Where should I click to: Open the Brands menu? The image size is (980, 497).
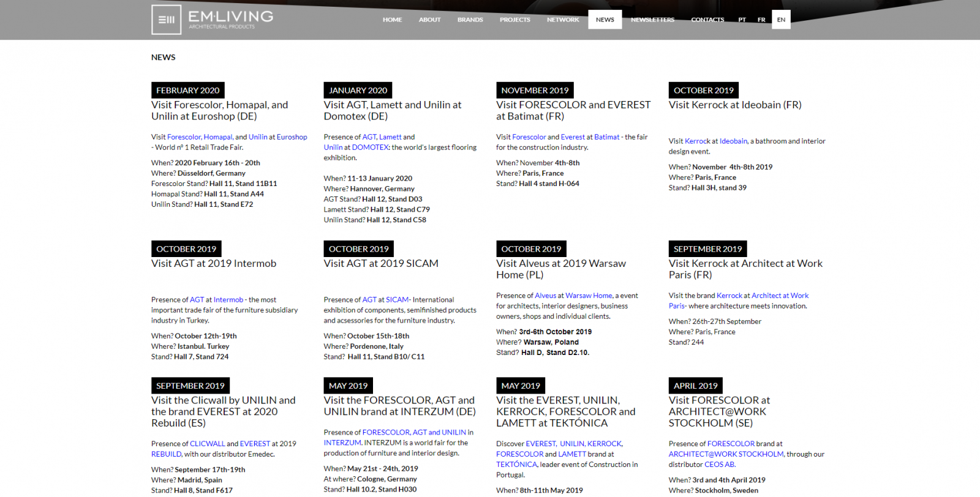pos(470,20)
